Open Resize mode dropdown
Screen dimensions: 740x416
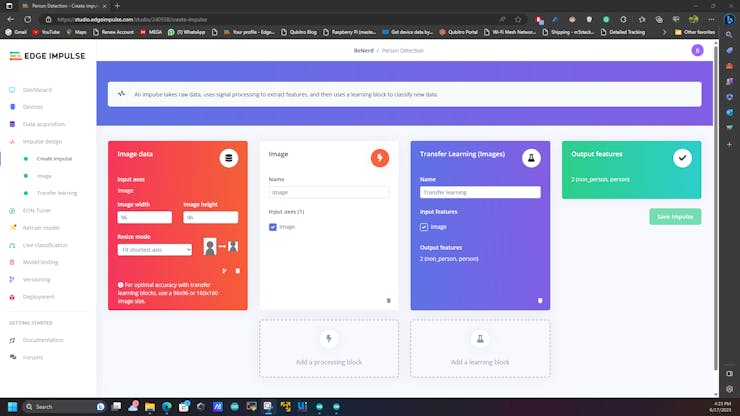click(x=154, y=249)
